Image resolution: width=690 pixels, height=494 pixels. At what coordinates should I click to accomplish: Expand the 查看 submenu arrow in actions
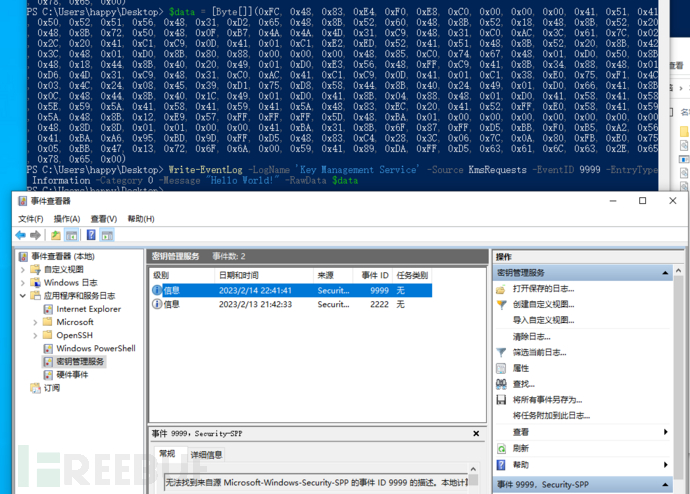click(x=665, y=432)
